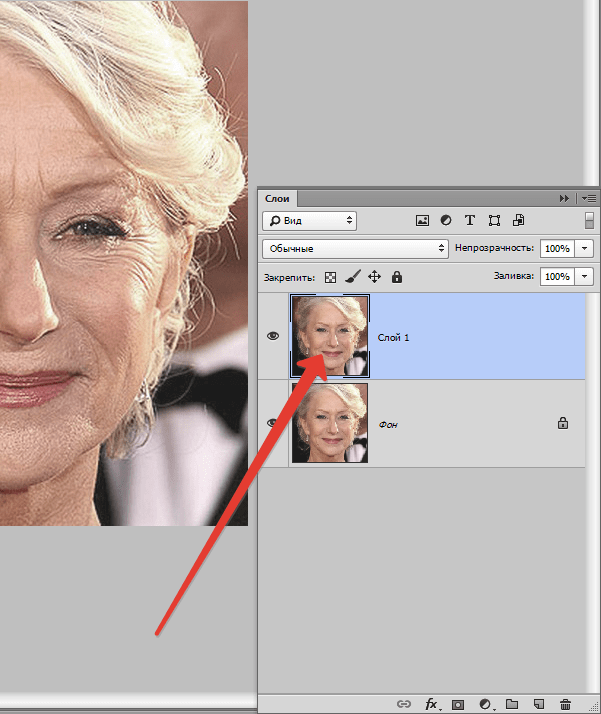This screenshot has width=601, height=714.
Task: Select the Слои panel tab
Action: [277, 199]
